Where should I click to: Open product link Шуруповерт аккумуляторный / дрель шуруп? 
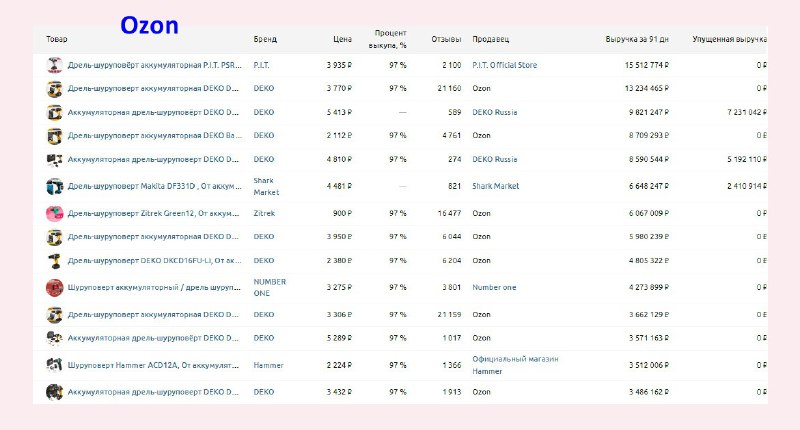154,288
